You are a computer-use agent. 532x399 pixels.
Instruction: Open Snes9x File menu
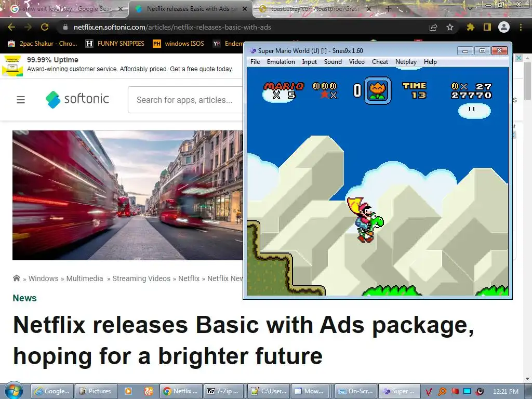(255, 62)
